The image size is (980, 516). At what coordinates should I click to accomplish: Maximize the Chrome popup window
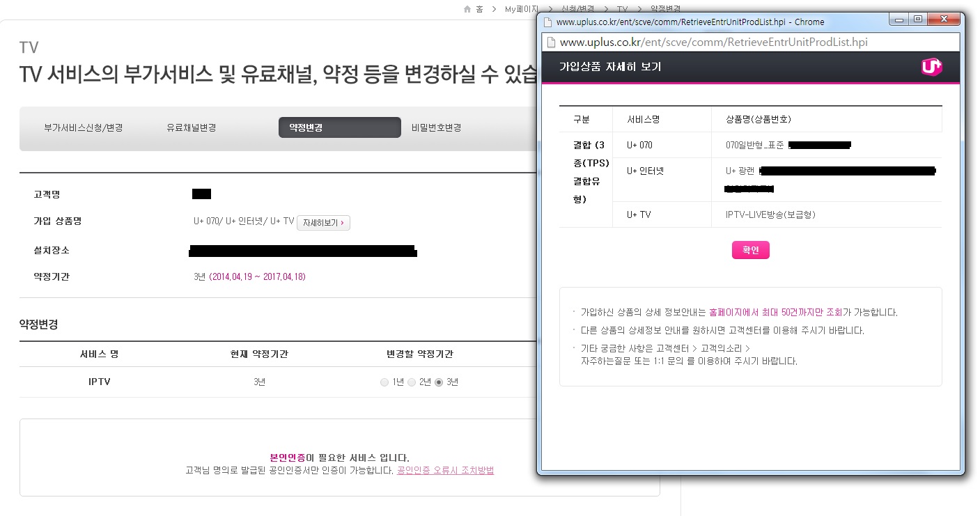[918, 19]
